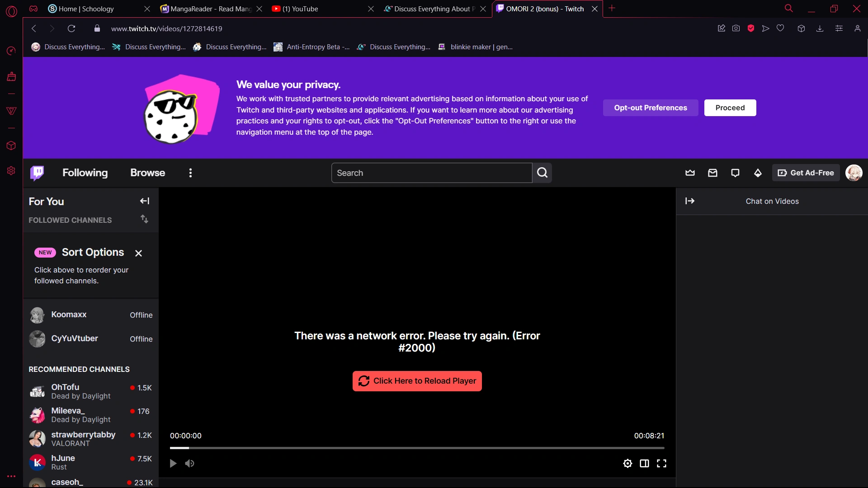Enable theatre mode on the player
The width and height of the screenshot is (868, 488).
coord(644,463)
